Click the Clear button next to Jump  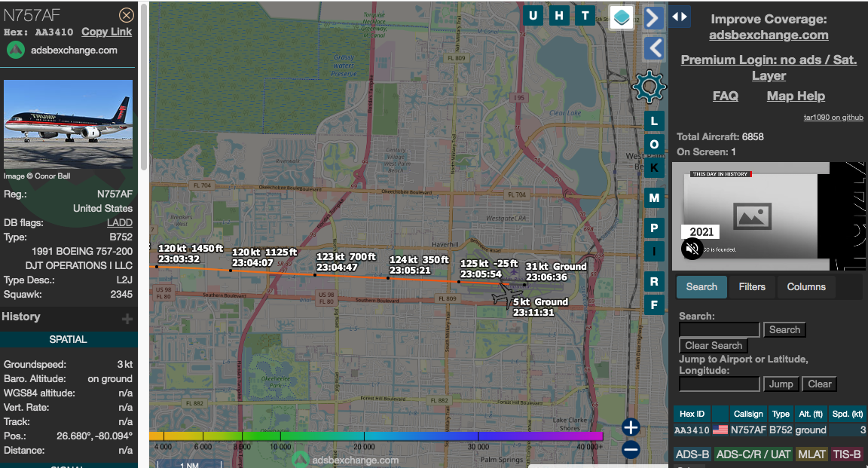(819, 384)
